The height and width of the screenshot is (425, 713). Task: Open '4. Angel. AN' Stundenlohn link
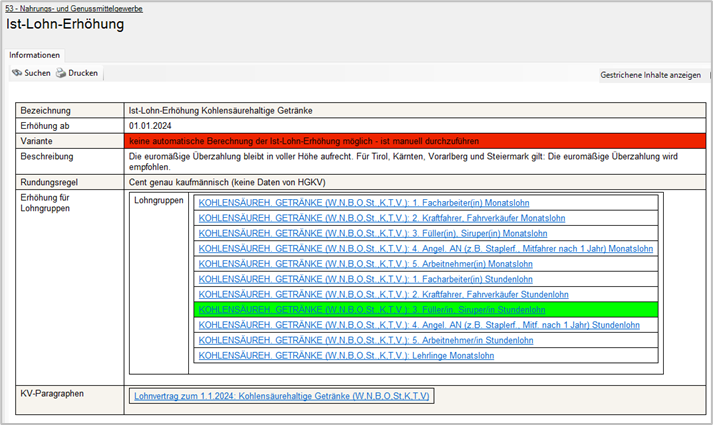pyautogui.click(x=419, y=325)
